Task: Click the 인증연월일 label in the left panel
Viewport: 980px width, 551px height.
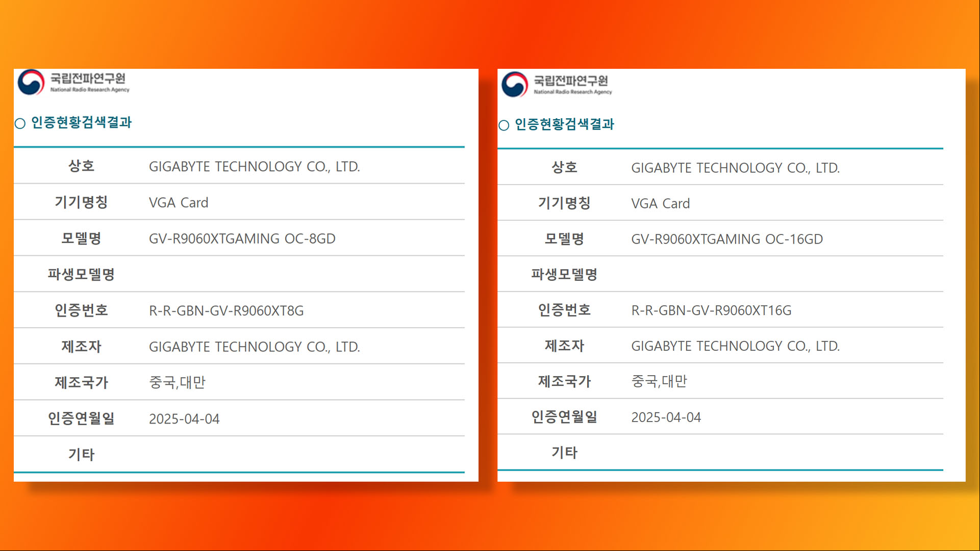Action: [81, 418]
